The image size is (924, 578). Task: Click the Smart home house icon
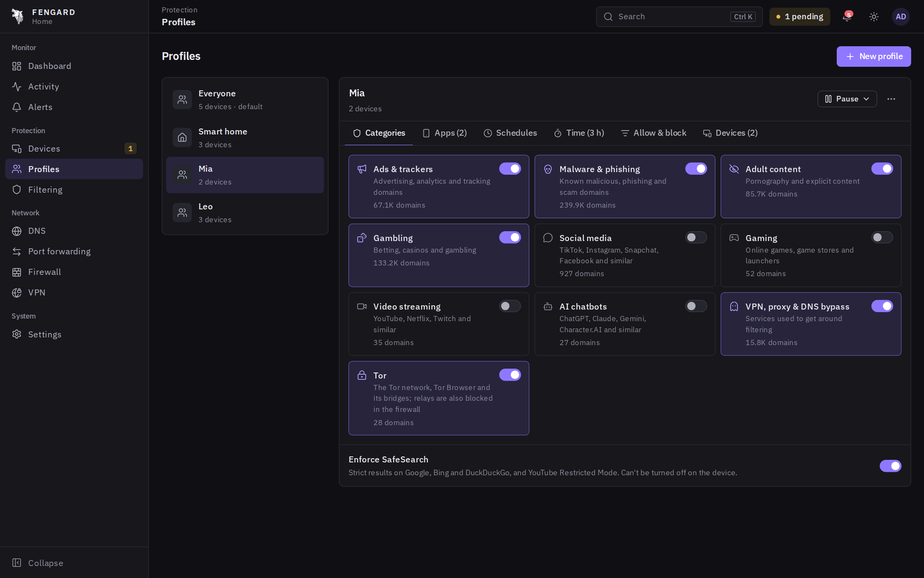coord(182,137)
